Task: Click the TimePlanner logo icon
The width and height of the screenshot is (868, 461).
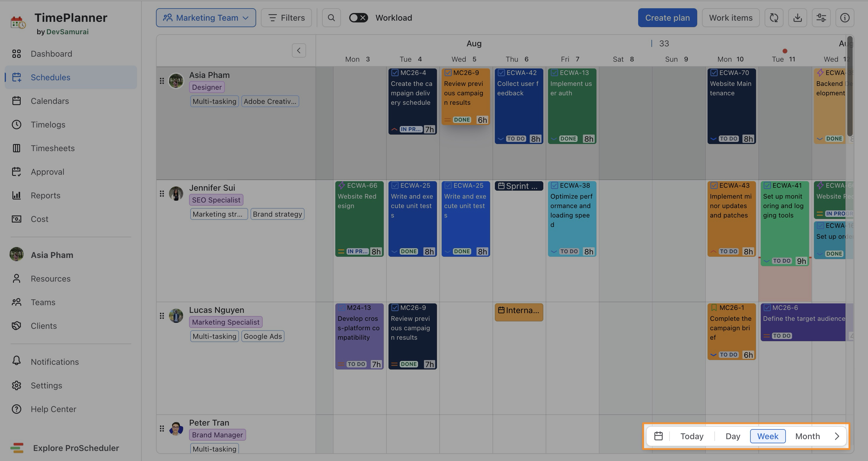Action: coord(18,22)
